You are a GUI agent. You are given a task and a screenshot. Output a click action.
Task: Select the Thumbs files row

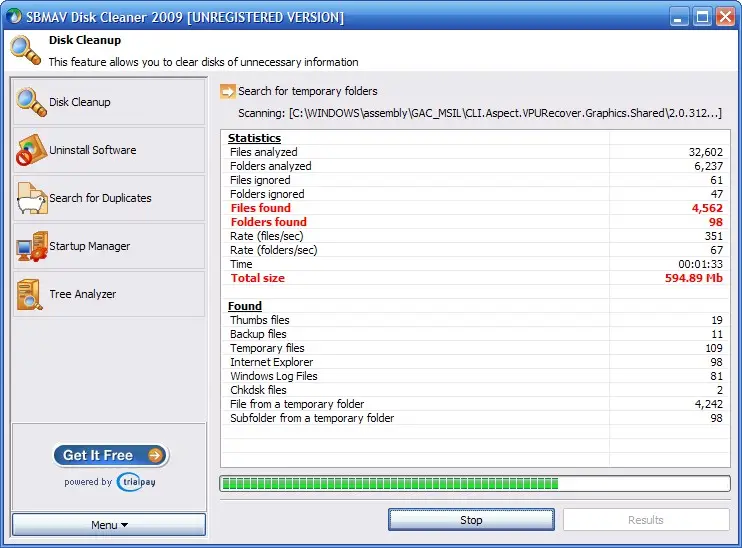[475, 320]
